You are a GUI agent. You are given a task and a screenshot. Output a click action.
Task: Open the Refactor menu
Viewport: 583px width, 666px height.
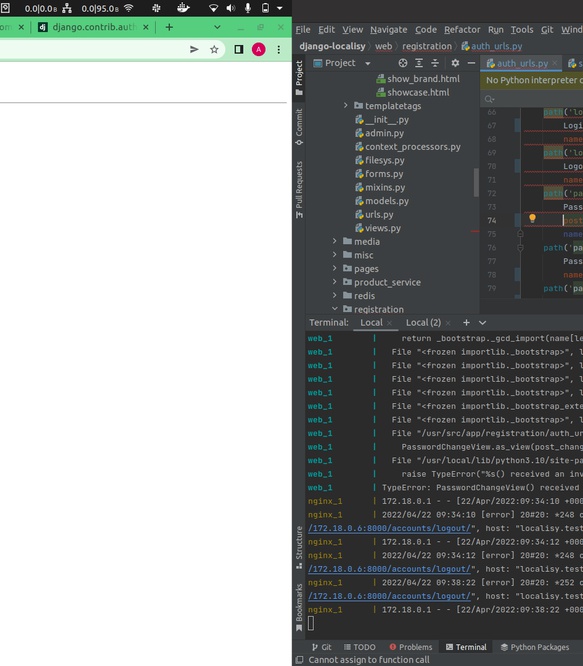462,30
